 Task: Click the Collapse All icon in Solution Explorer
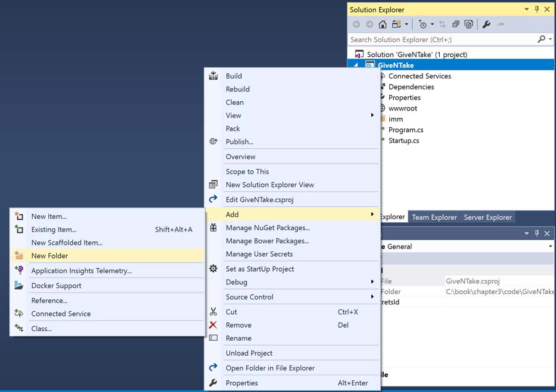pos(455,25)
